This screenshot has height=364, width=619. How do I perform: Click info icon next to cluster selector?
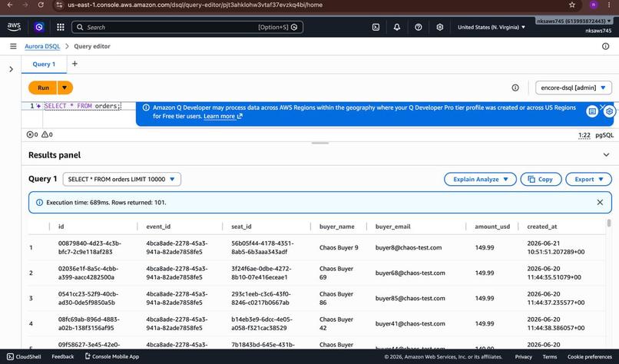515,88
